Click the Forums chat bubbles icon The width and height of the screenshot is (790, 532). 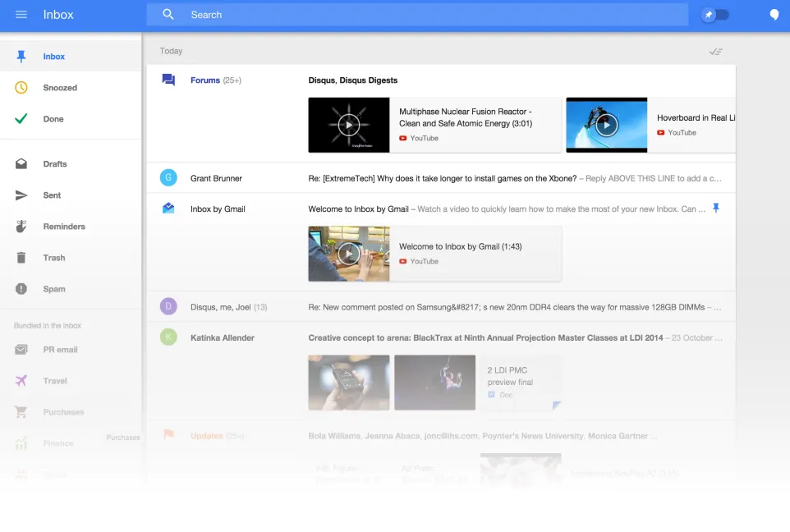click(168, 80)
